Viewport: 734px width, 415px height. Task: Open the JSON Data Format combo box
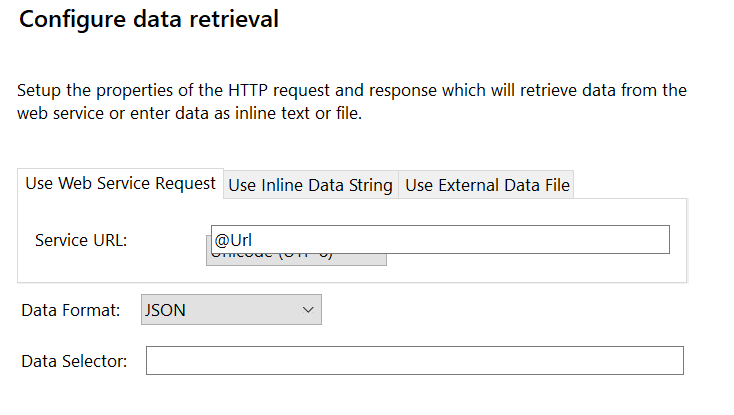[231, 309]
